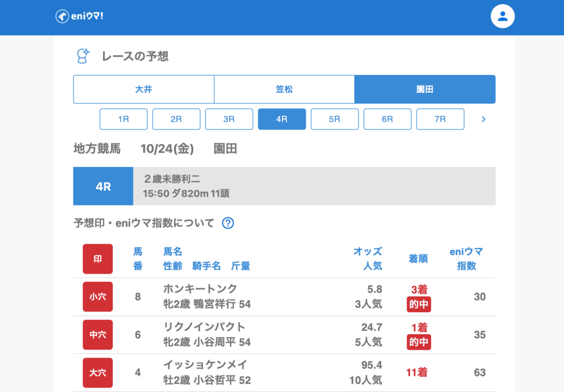Select race 6R
Viewport: 564px width, 392px height.
pyautogui.click(x=387, y=119)
